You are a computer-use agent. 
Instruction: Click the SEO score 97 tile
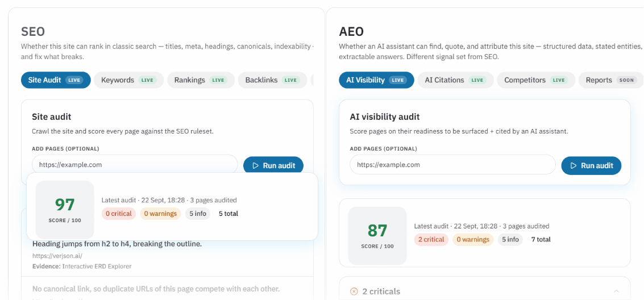pyautogui.click(x=65, y=210)
